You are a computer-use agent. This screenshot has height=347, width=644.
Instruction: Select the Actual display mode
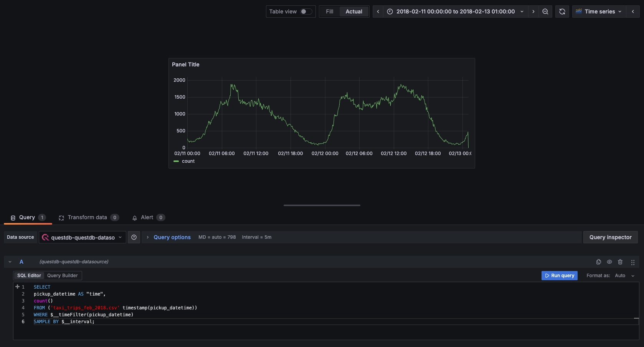tap(354, 12)
